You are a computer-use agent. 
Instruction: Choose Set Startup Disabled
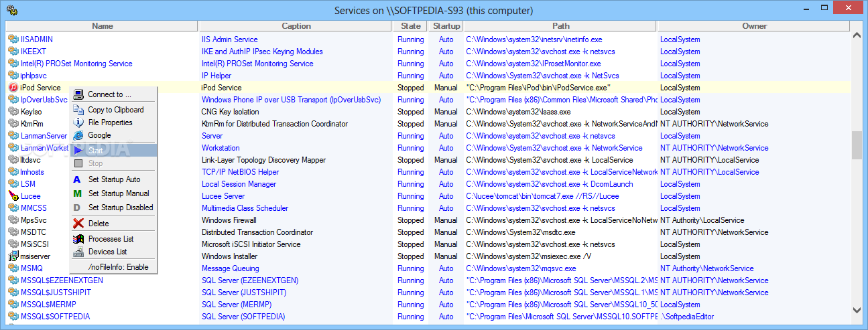tap(113, 208)
